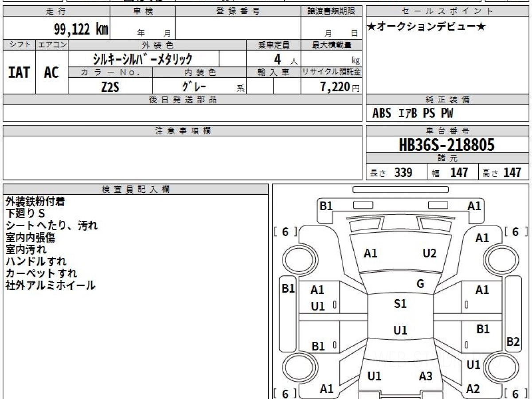Select the note 室内内張傷
Image resolution: width=532 pixels, height=399 pixels.
[x=30, y=238]
